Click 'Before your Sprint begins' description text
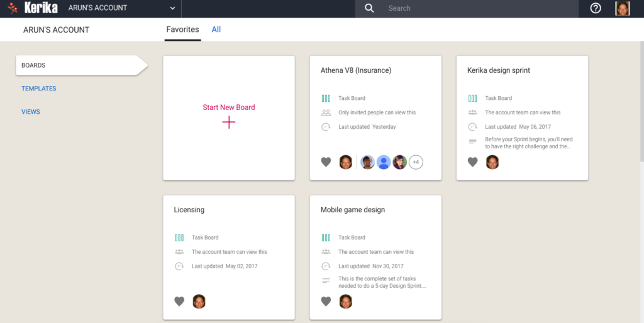 (528, 143)
